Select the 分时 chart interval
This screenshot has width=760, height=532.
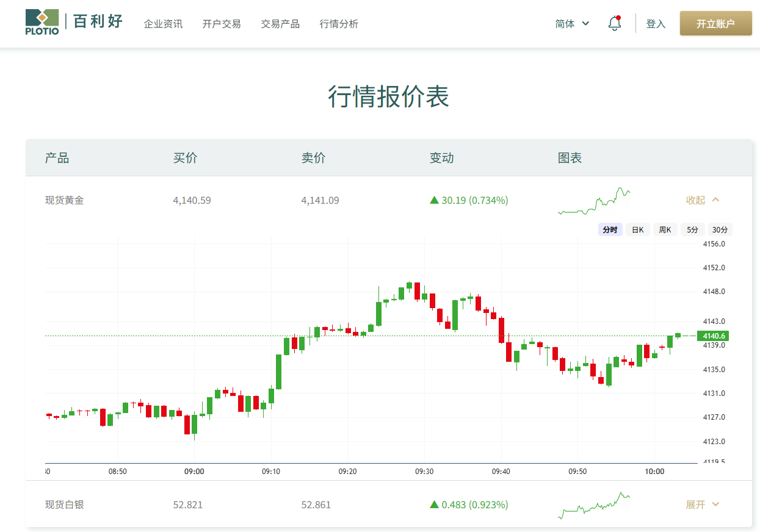610,230
